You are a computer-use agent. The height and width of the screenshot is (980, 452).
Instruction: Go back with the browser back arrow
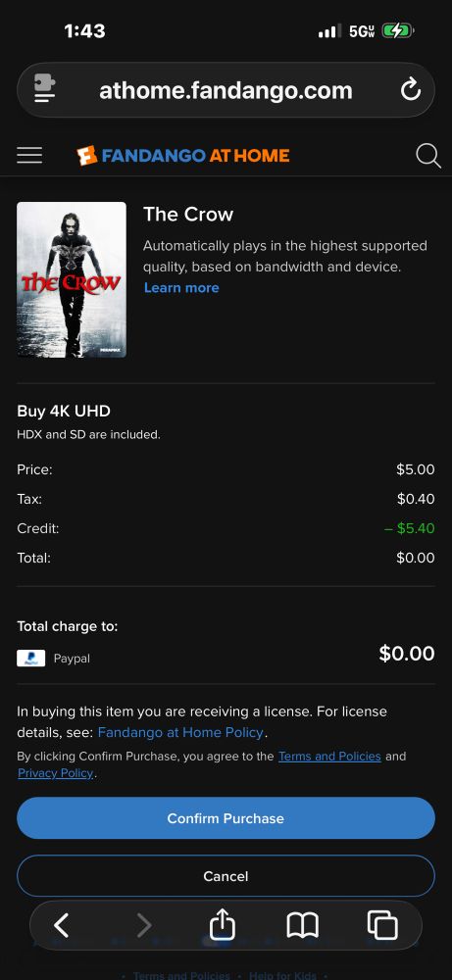click(x=61, y=925)
